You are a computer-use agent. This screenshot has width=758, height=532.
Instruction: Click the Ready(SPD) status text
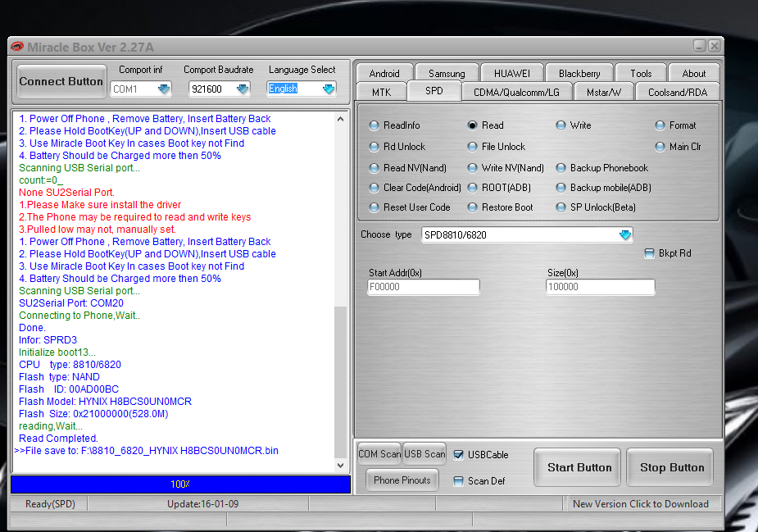pos(50,504)
